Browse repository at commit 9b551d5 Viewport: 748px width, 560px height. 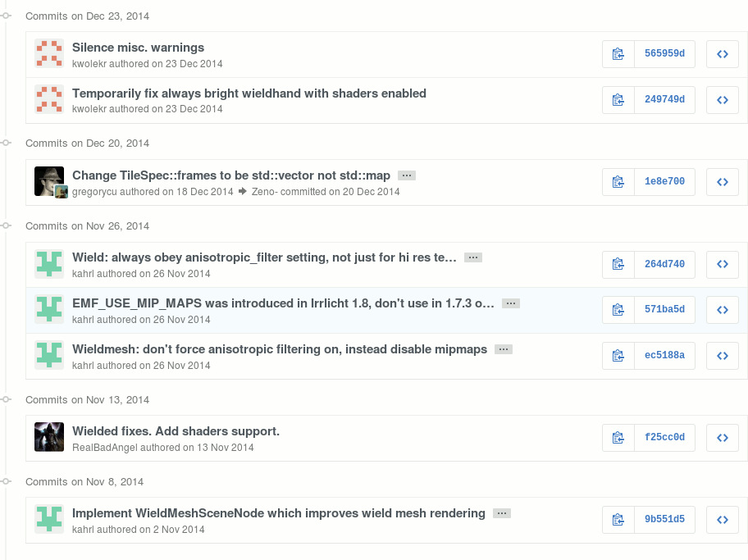(x=723, y=520)
